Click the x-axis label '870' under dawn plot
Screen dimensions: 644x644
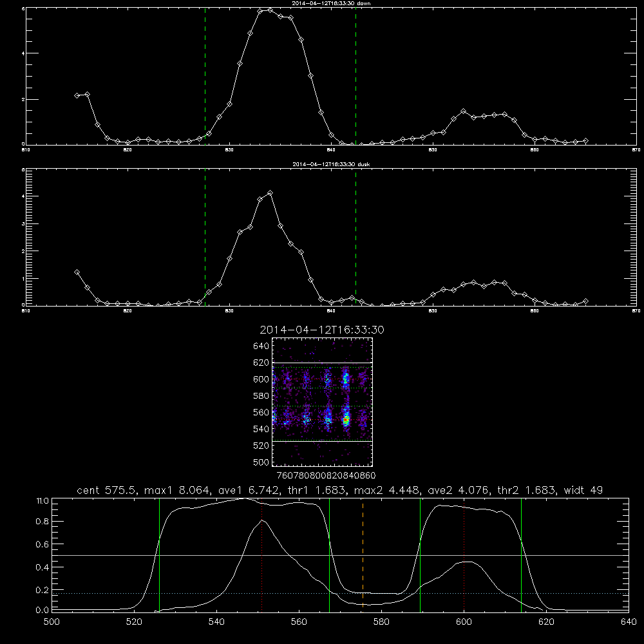click(x=636, y=150)
